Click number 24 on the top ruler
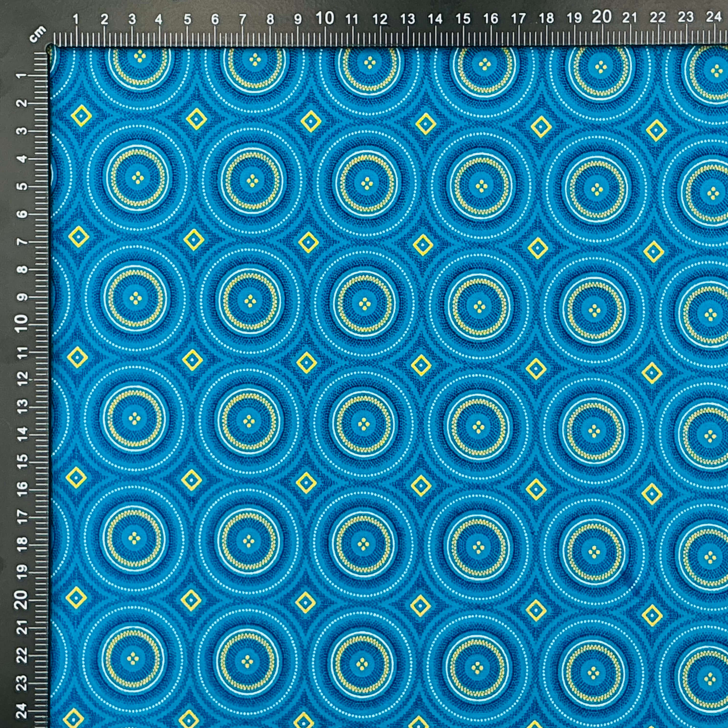 click(x=714, y=17)
